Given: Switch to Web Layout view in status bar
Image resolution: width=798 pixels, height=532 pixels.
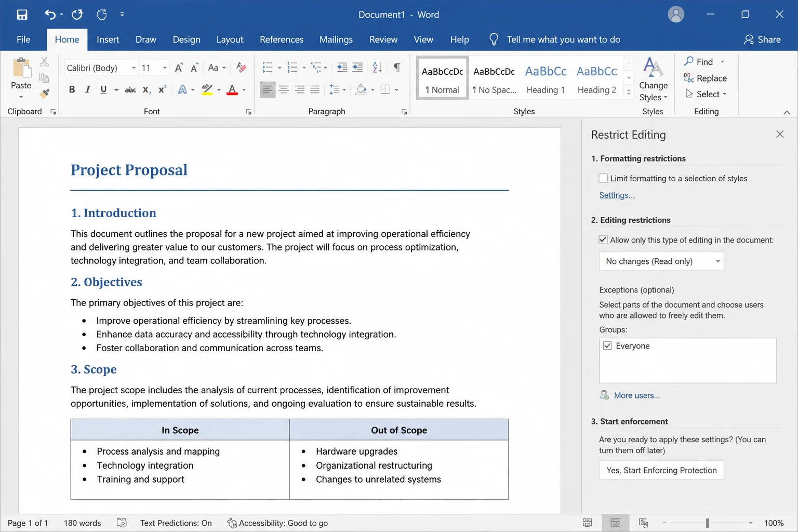Looking at the screenshot, I should click(x=643, y=523).
